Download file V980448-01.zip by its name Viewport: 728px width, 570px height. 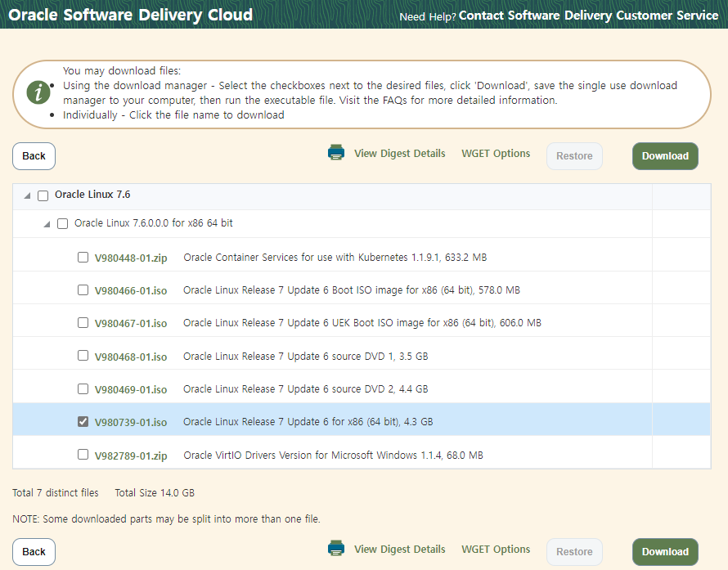[x=131, y=258]
